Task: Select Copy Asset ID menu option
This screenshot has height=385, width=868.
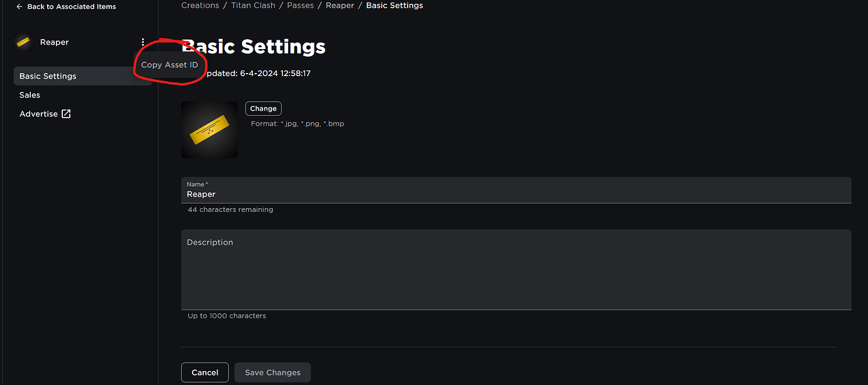Action: [169, 65]
